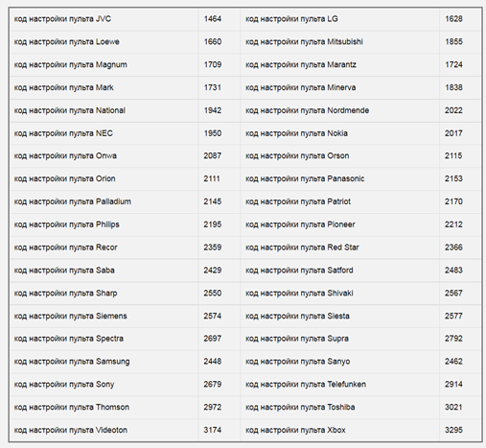486x448 pixels.
Task: Select the Panasonic remote code label
Action: pyautogui.click(x=305, y=178)
